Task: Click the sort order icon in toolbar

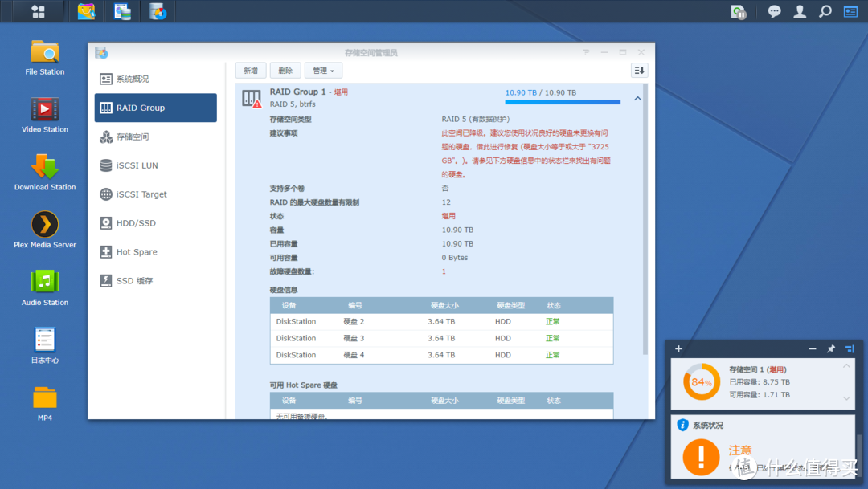Action: (640, 70)
